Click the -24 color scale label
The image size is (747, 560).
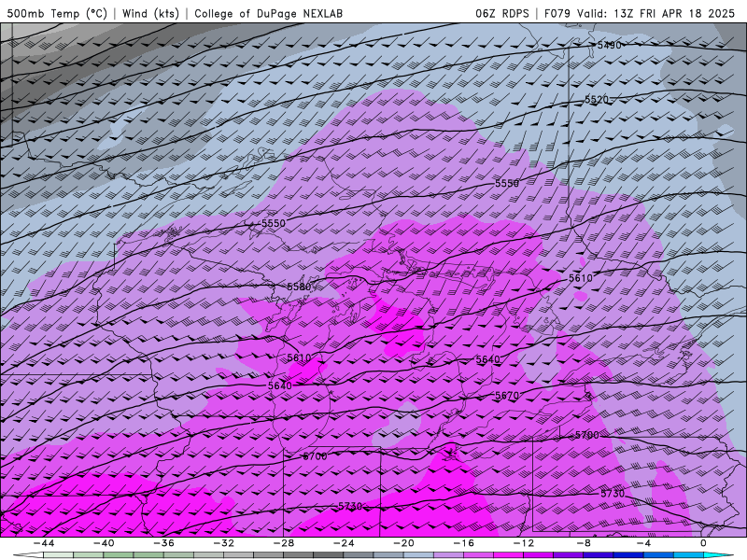point(344,543)
